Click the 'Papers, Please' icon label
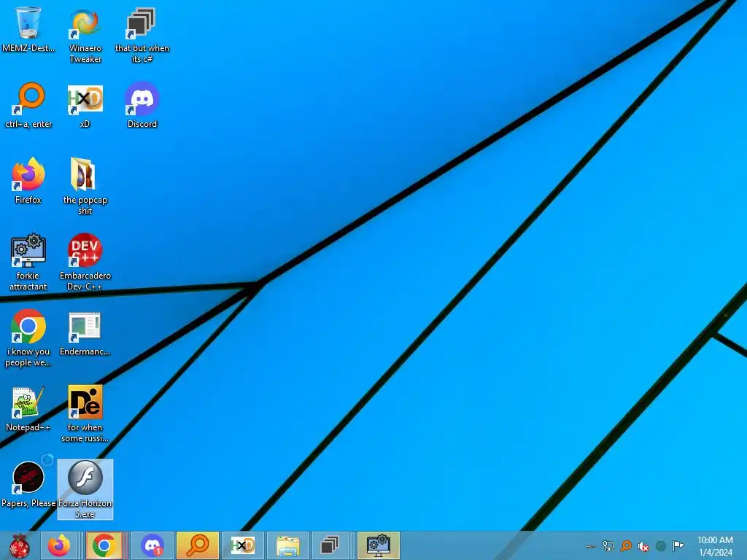 (x=28, y=503)
